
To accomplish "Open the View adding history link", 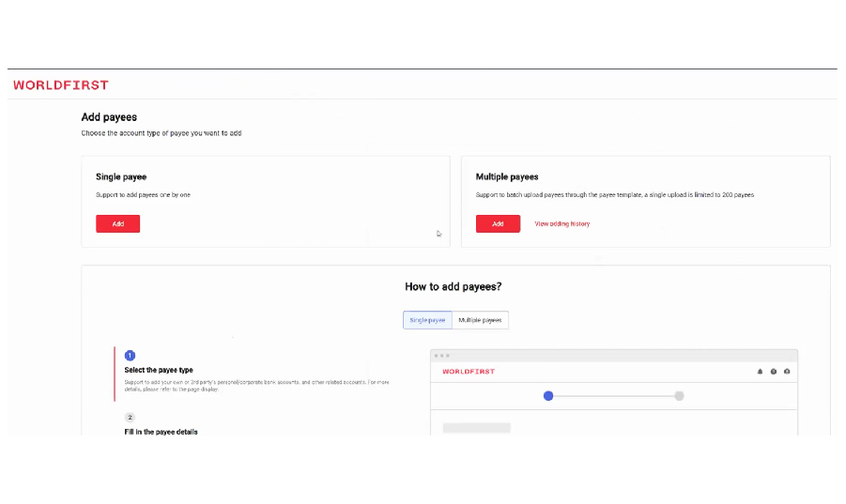I will point(561,223).
